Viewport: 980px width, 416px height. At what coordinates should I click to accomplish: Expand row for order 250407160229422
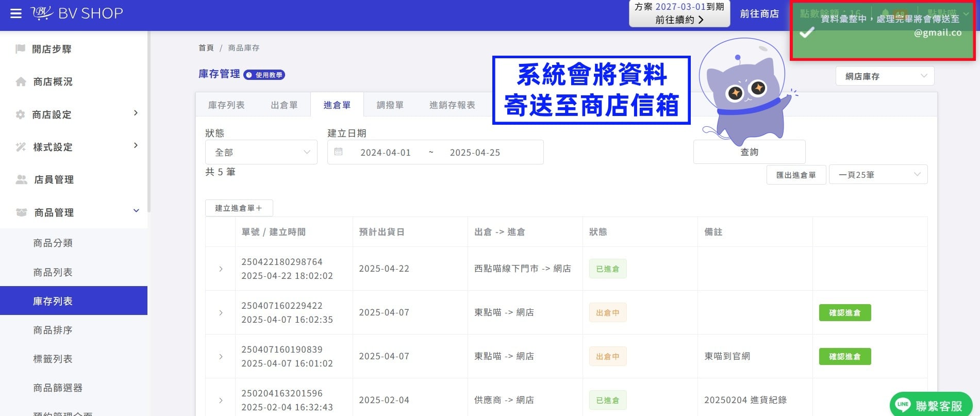[221, 313]
